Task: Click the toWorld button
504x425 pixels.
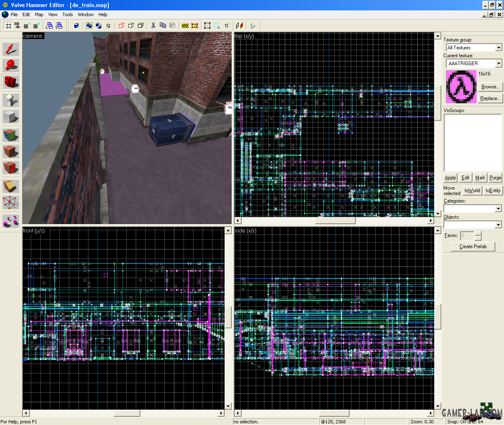Action: (x=472, y=191)
